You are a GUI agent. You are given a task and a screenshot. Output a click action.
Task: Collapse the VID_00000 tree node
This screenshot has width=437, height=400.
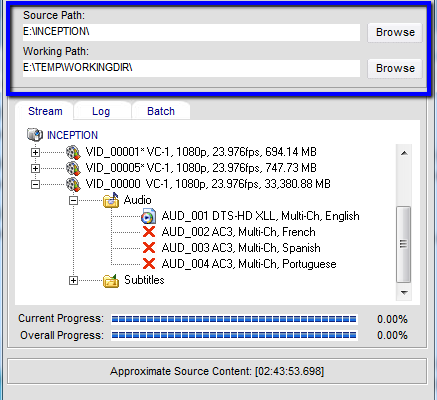coord(35,184)
